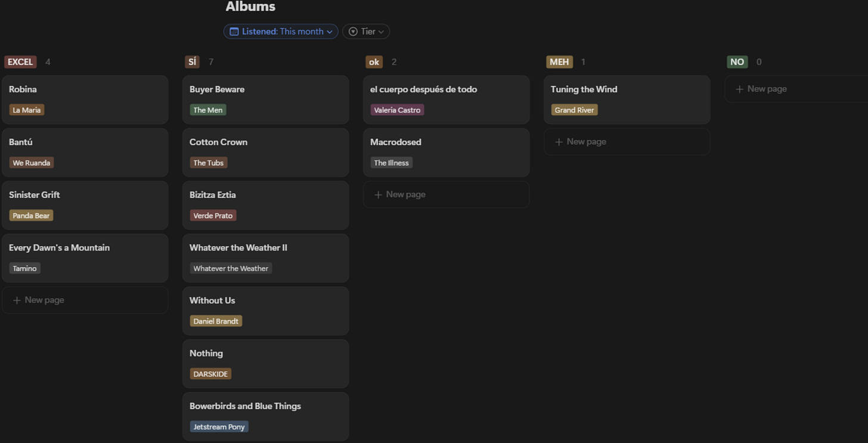The width and height of the screenshot is (868, 443).
Task: Click the Jetstream Pony artist tag
Action: pyautogui.click(x=219, y=427)
